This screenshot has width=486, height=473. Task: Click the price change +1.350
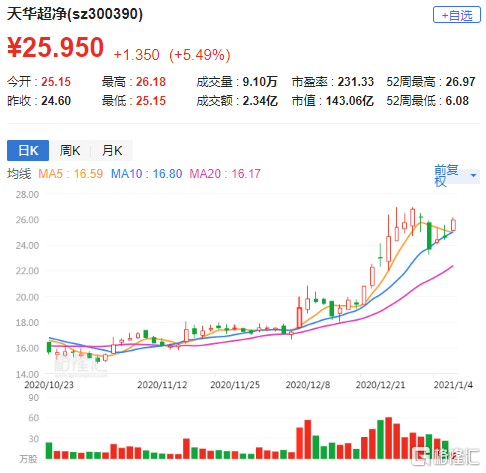[137, 55]
